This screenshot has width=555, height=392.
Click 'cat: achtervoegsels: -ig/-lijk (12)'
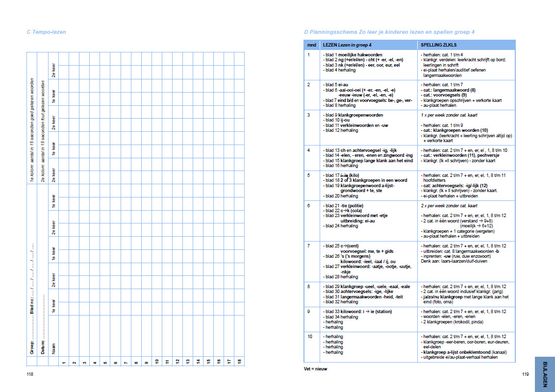pos(455,185)
